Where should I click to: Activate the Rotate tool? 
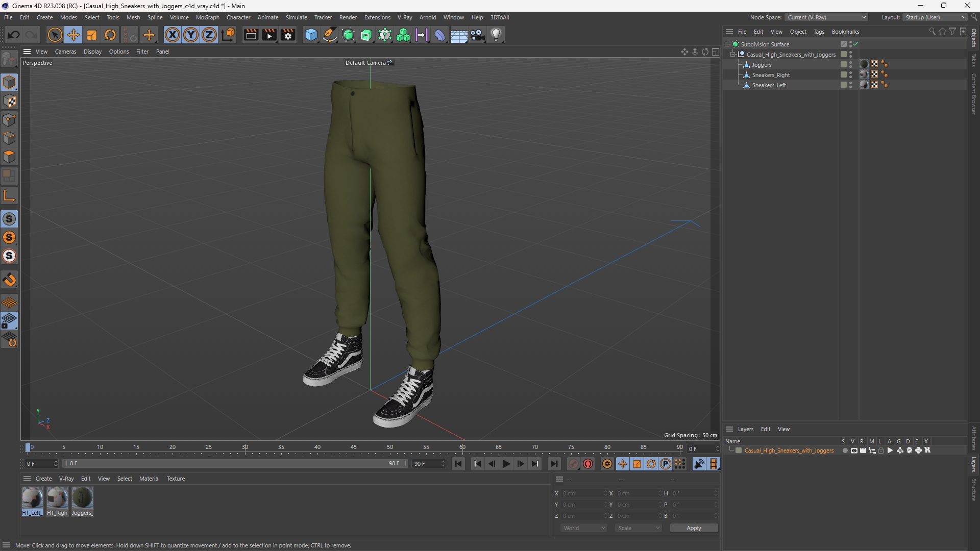click(x=110, y=35)
